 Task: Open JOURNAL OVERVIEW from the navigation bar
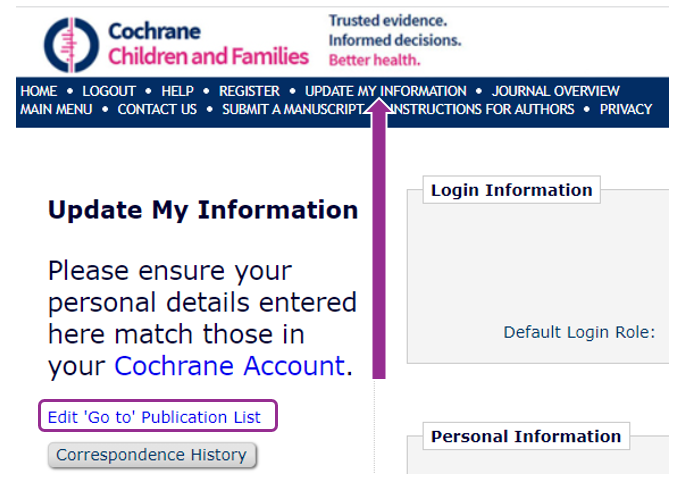click(x=555, y=91)
